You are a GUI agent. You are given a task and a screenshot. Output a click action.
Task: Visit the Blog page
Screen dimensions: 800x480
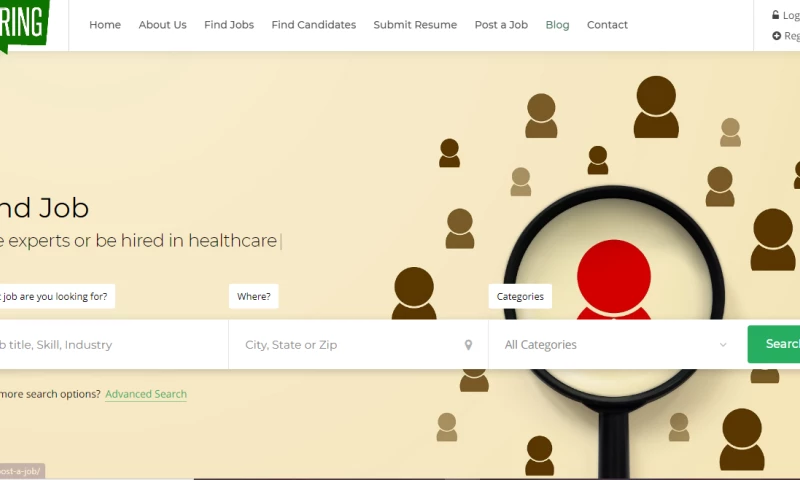[557, 25]
